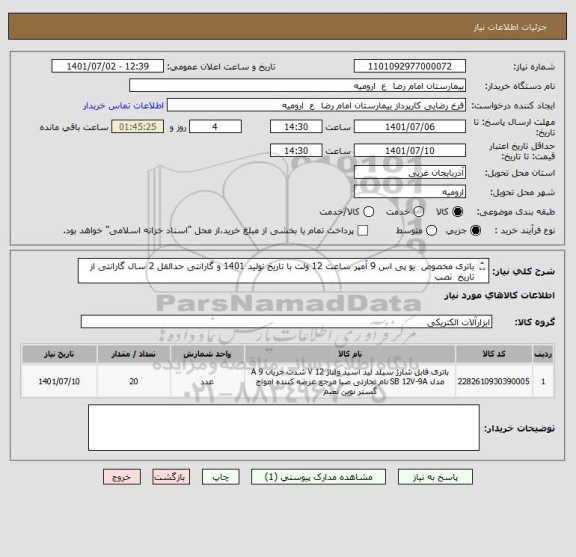Screen dimensions: 576x557
Task: Click the delivery province field آذربایجان غربی
Action: click(410, 172)
